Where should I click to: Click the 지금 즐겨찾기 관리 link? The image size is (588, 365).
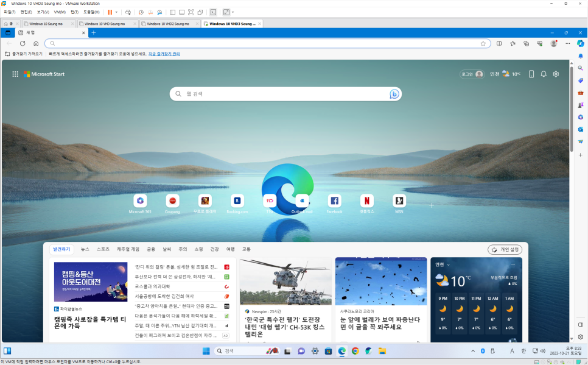click(x=164, y=54)
